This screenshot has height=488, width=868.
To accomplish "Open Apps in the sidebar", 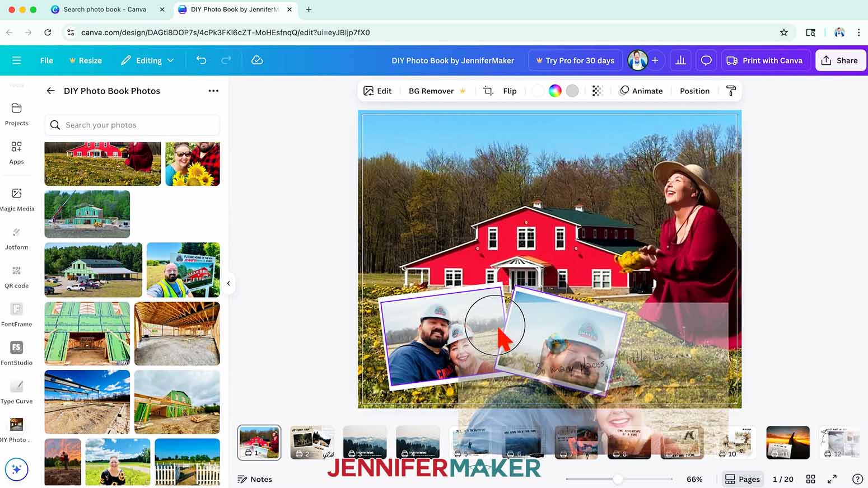I will pyautogui.click(x=17, y=153).
